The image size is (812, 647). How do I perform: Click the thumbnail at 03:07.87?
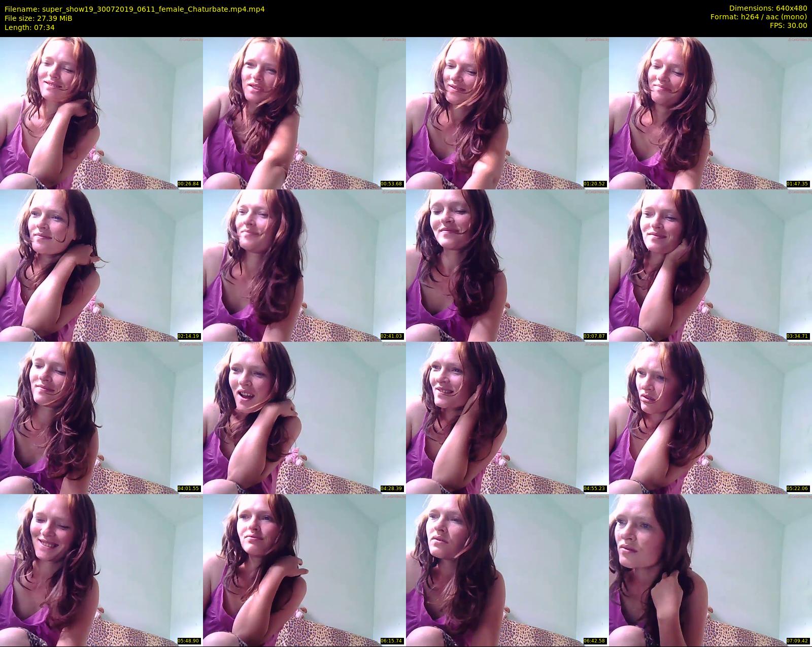pos(507,265)
